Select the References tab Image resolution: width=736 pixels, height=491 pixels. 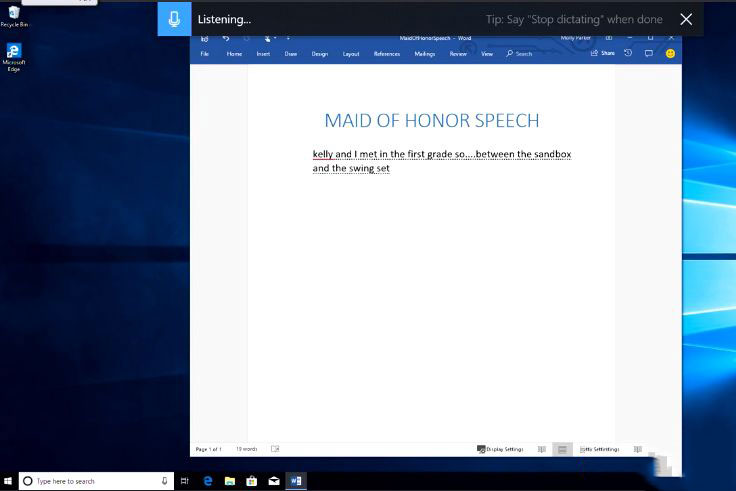point(386,54)
